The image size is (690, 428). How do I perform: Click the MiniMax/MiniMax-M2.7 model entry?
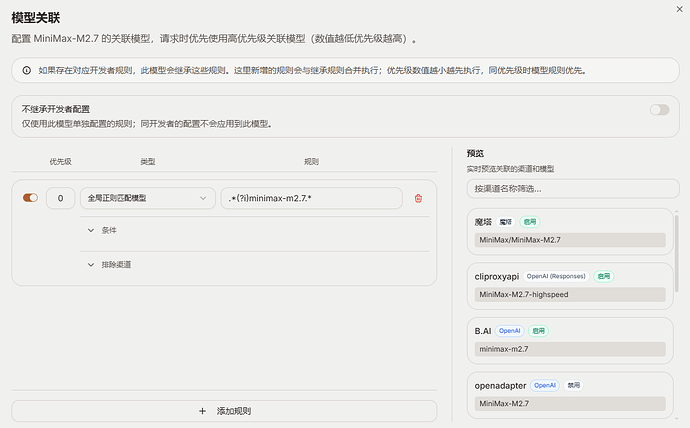[x=570, y=240]
